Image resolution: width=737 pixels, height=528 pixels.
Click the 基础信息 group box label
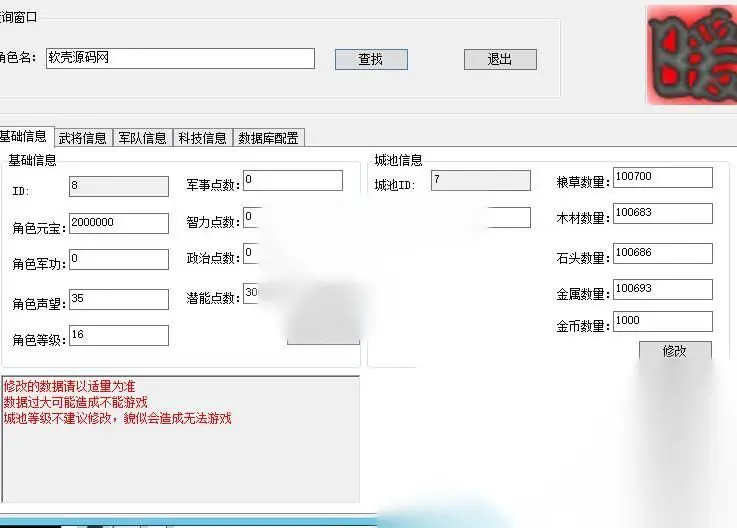click(x=32, y=161)
